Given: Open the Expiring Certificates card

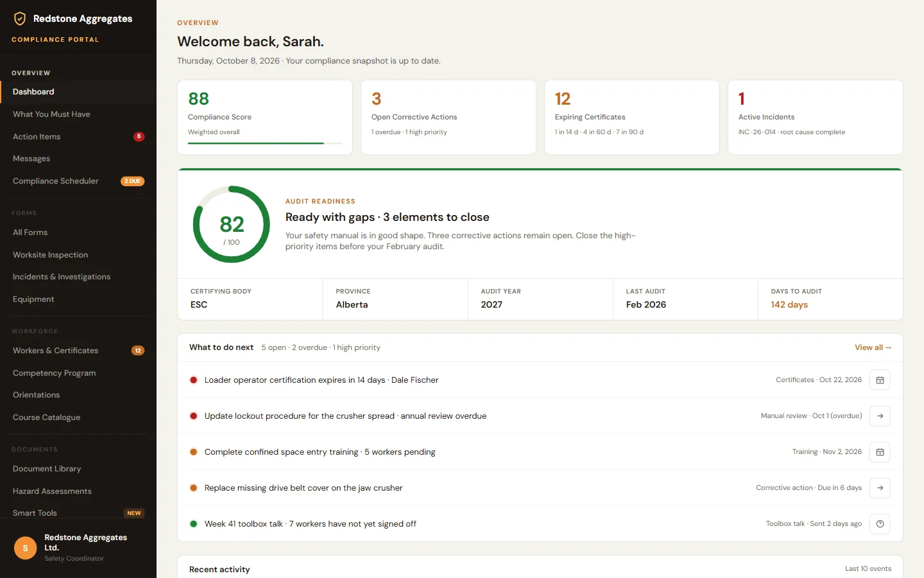Looking at the screenshot, I should point(632,118).
